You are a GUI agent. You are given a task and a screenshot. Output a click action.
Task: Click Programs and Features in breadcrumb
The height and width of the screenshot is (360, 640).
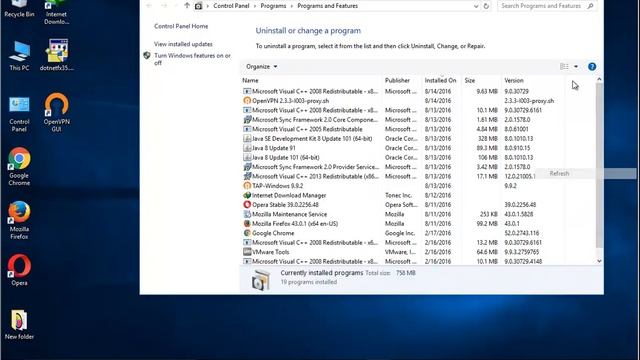pos(327,6)
